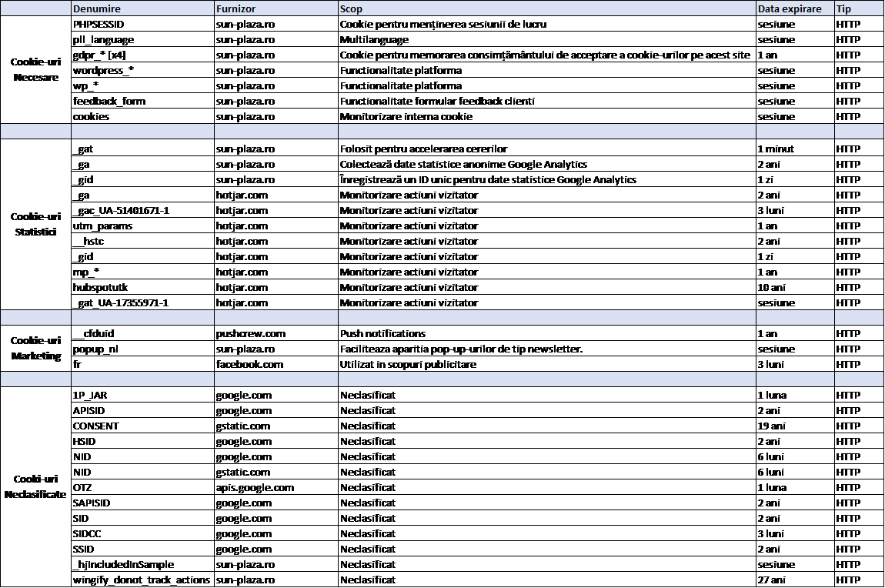Select the CONSENT cookie cell

tap(143, 426)
